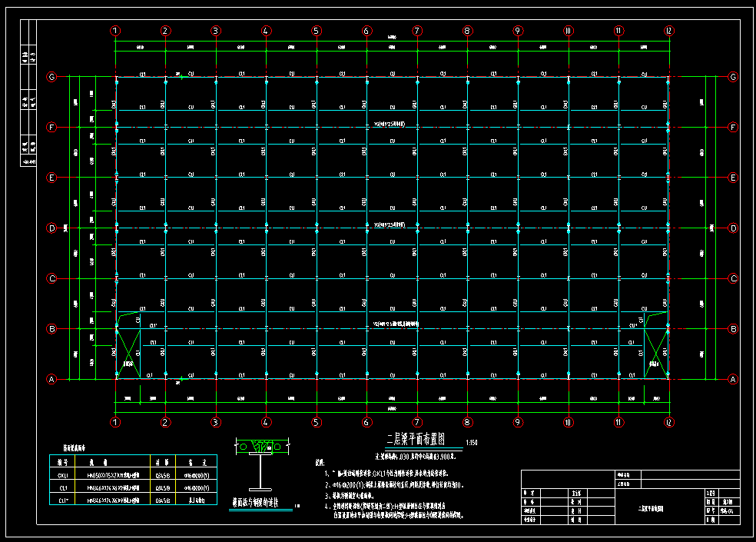Click grid axis bubble D on left side
Screen dimensions: 756x542
click(52, 228)
